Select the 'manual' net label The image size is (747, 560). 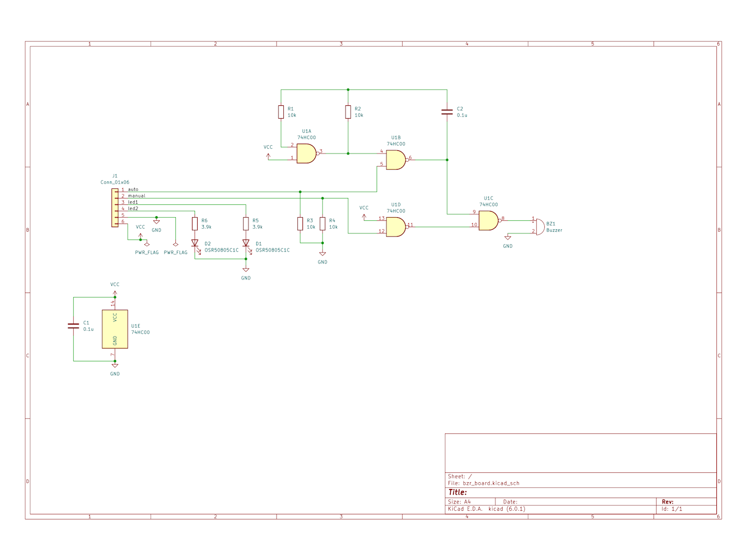click(x=136, y=196)
